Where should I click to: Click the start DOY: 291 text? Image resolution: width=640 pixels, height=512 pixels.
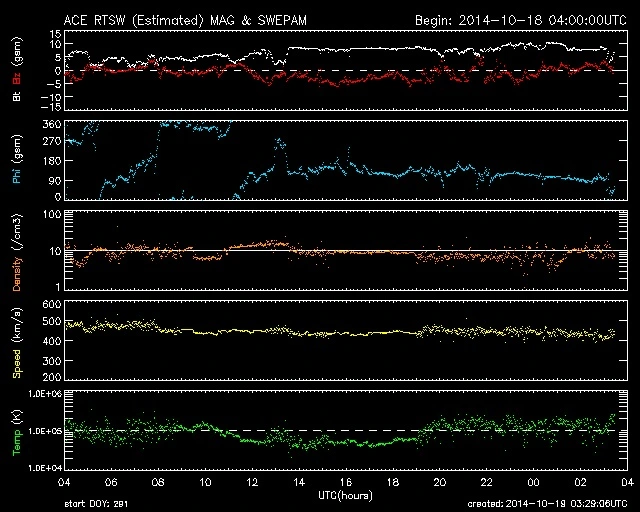(x=98, y=503)
